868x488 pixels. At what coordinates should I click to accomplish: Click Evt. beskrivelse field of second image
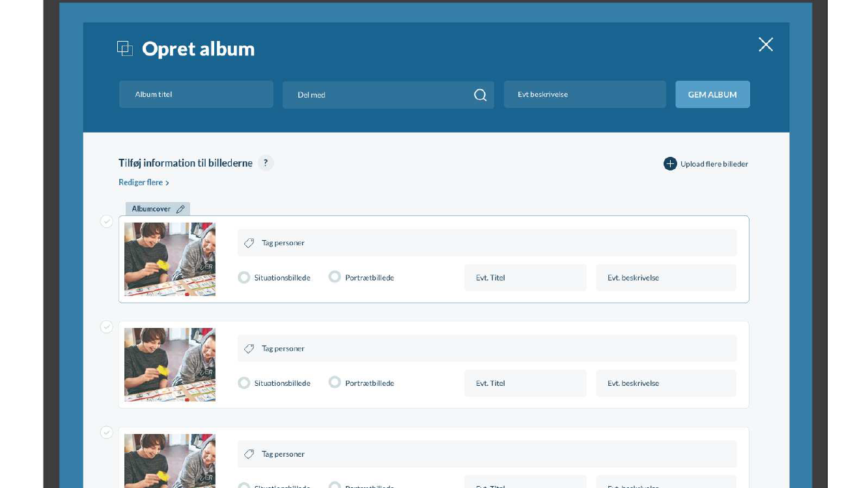click(x=666, y=383)
